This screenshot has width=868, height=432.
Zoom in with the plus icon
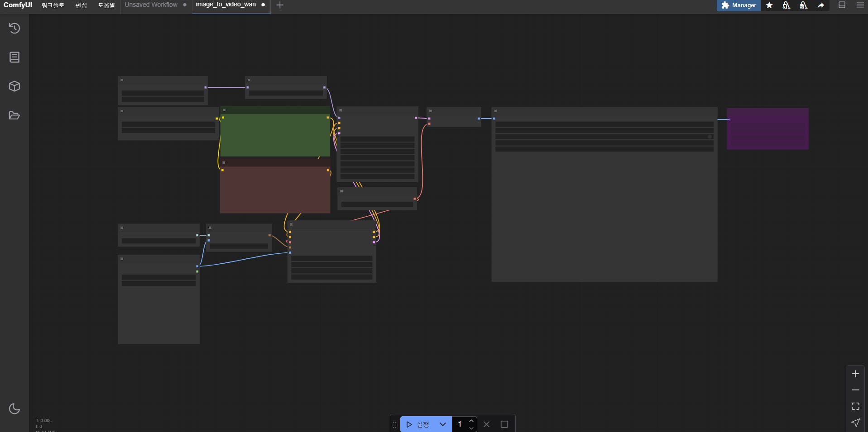(x=855, y=374)
